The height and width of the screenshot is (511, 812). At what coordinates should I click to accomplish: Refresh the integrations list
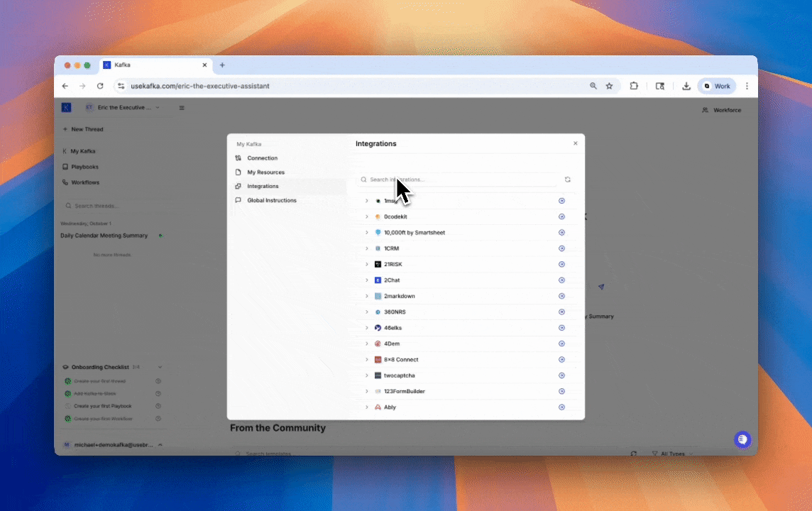pyautogui.click(x=567, y=180)
